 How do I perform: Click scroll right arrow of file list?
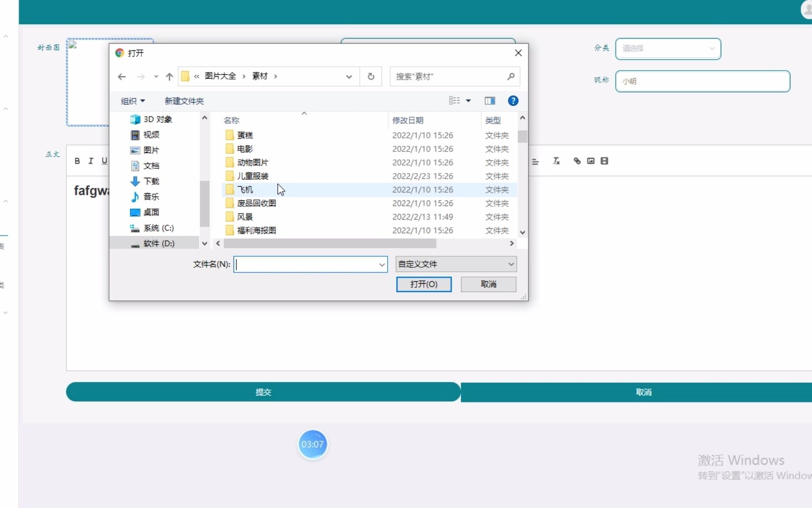512,244
